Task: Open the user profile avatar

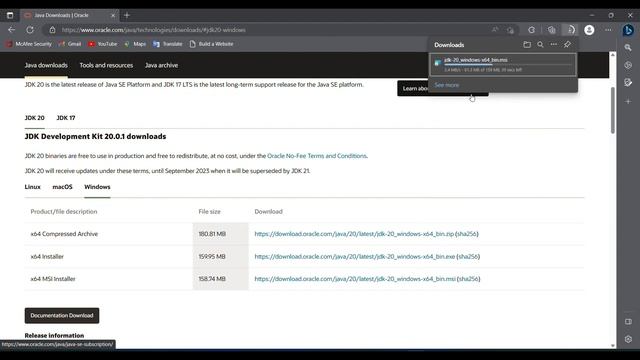Action: (589, 30)
